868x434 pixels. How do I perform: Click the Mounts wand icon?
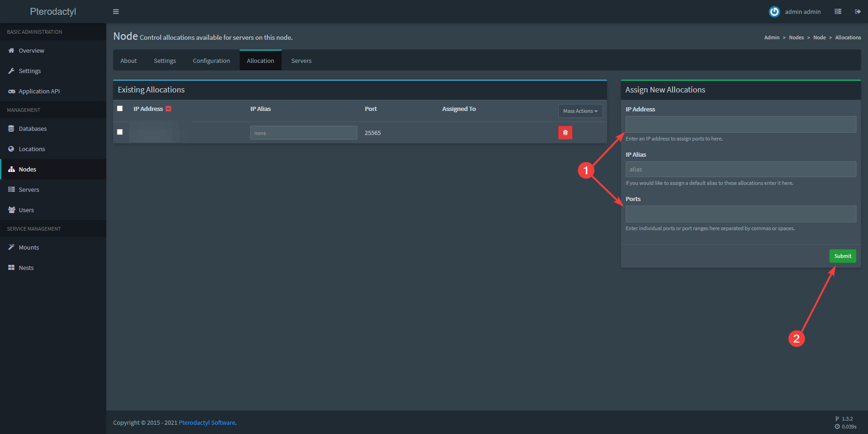(x=11, y=247)
